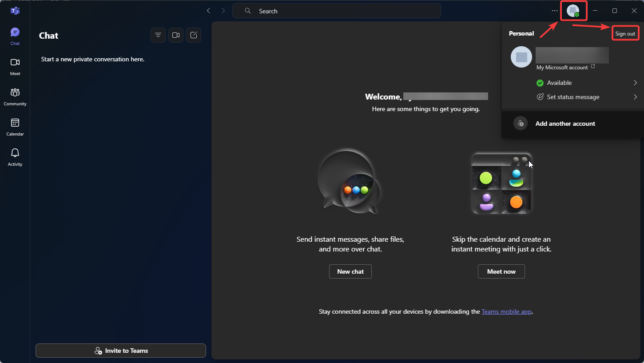The image size is (644, 363).
Task: Open your profile picture in the title bar
Action: (x=573, y=10)
